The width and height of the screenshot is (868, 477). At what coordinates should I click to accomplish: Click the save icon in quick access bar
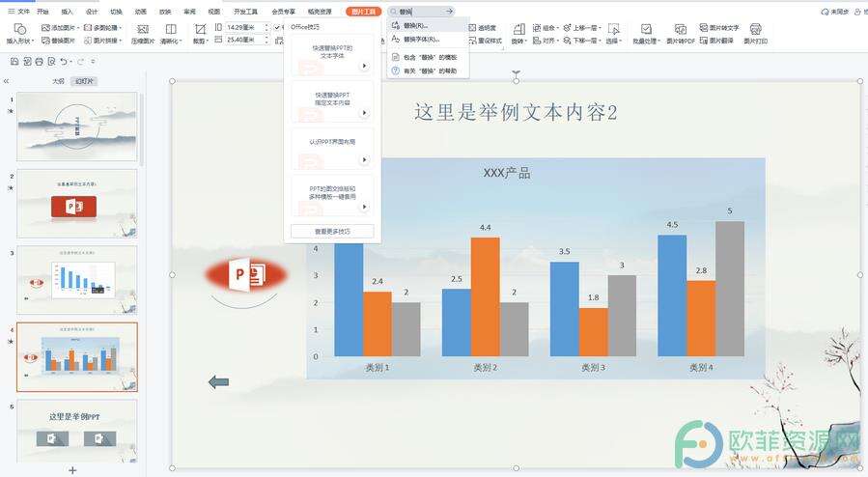click(x=14, y=62)
